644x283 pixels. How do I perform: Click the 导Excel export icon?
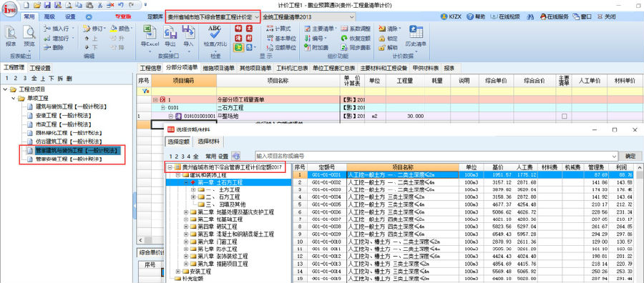pos(149,32)
